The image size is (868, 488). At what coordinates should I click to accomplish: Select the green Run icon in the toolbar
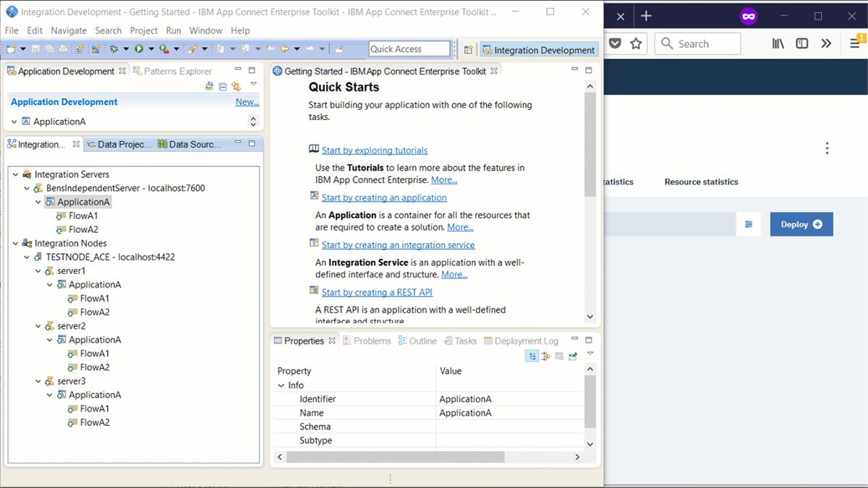click(139, 48)
